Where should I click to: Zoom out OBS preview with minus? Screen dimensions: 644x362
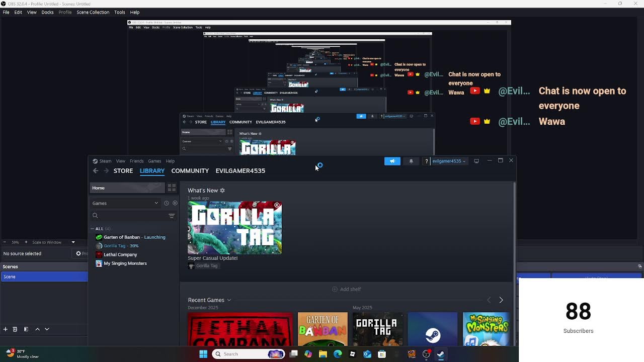point(5,242)
